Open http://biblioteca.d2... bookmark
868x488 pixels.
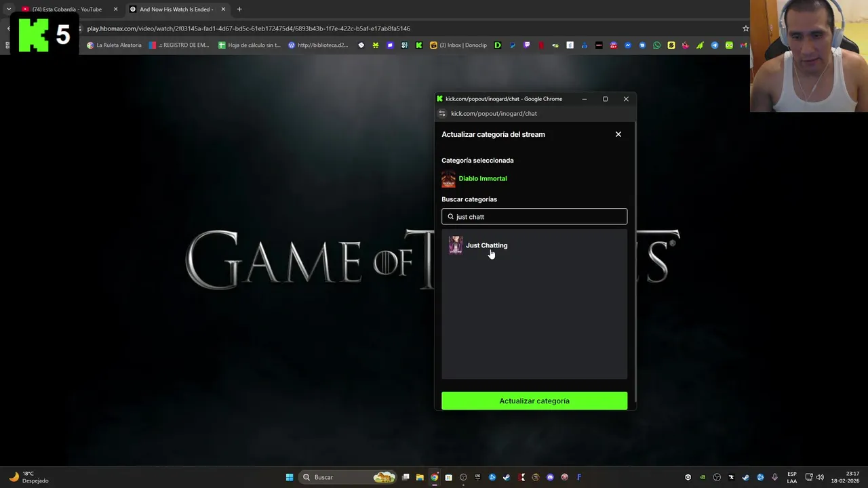(318, 45)
